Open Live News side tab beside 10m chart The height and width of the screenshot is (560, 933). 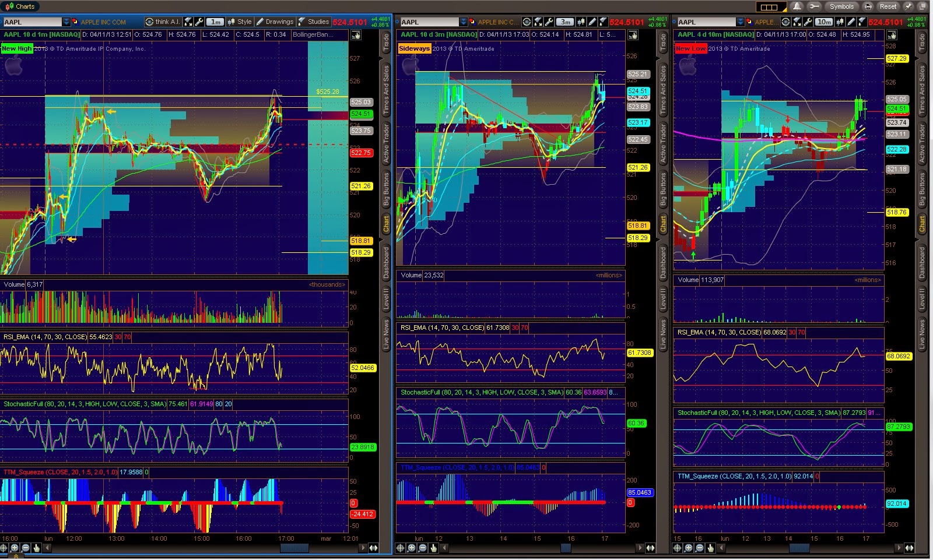[922, 334]
